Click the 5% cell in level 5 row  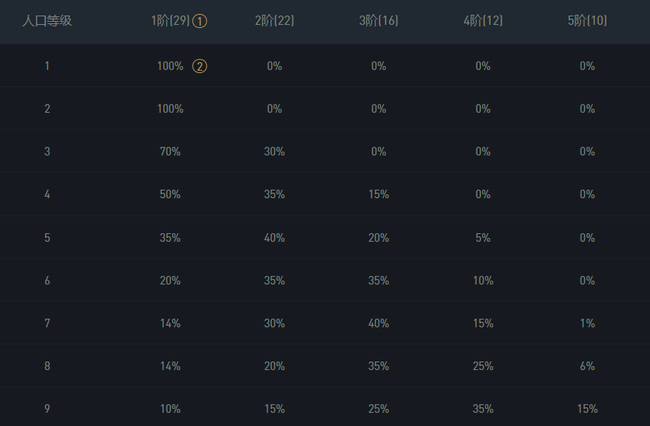(483, 238)
